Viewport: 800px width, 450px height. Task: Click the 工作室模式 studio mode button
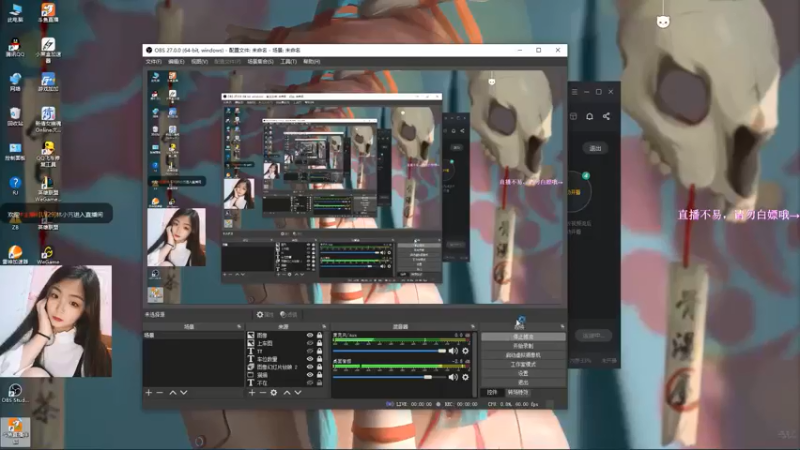pyautogui.click(x=523, y=364)
